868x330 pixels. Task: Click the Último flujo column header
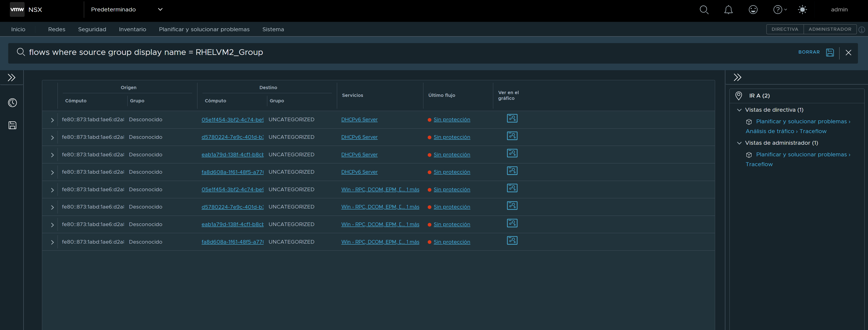coord(441,95)
